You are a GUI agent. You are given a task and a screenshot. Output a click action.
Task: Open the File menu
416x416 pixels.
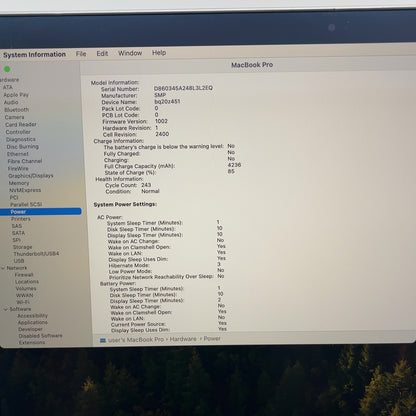pos(81,54)
